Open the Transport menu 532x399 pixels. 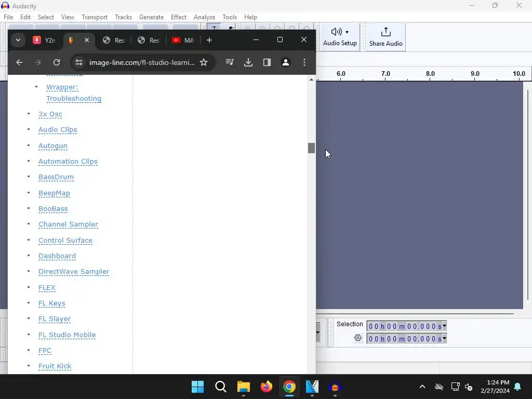[x=95, y=17]
